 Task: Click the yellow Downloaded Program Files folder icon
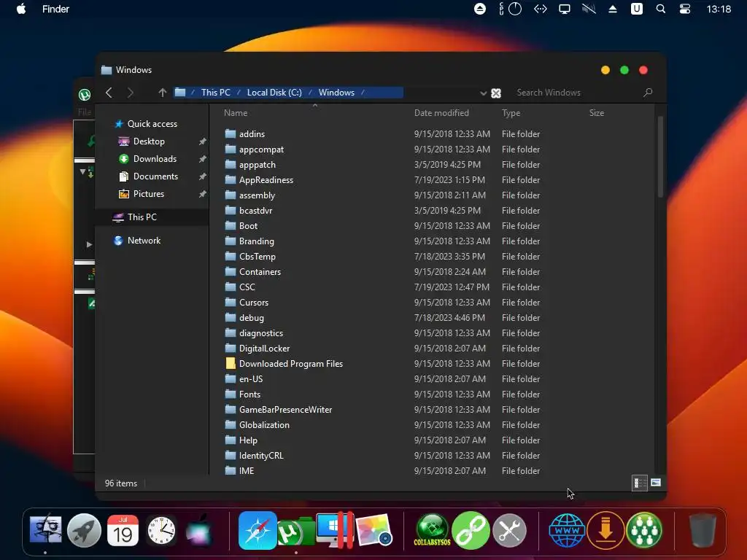pyautogui.click(x=231, y=364)
